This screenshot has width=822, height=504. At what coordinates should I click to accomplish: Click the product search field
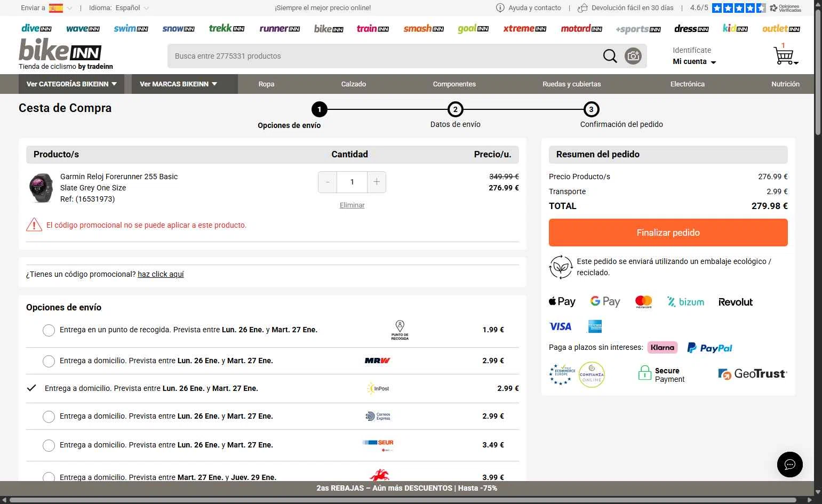point(384,56)
